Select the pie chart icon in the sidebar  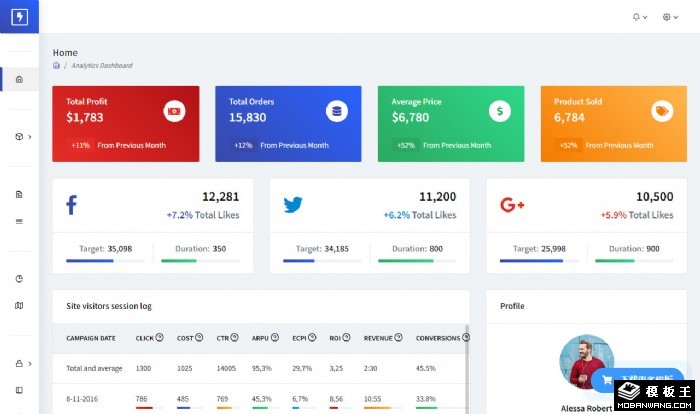pos(19,278)
